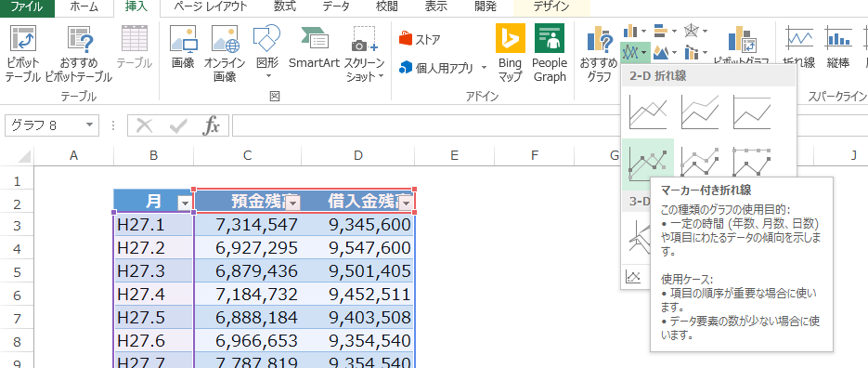Switch to the ホーム tab

tap(84, 7)
